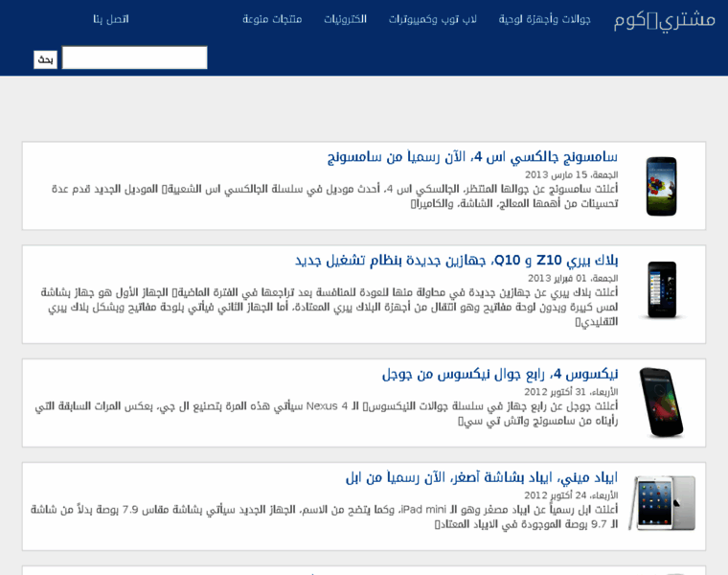
Task: Click the ايباد ميني article headline
Action: [x=482, y=476]
